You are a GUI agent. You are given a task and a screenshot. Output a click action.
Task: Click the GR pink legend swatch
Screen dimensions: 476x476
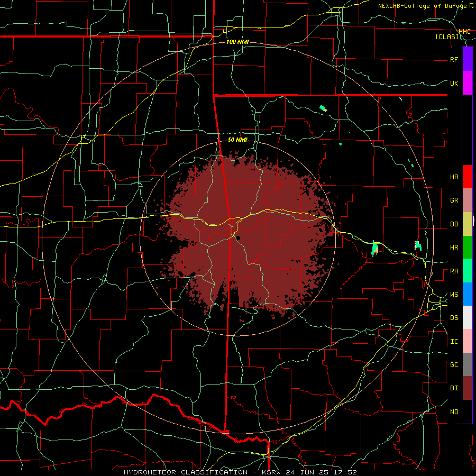[x=467, y=200]
